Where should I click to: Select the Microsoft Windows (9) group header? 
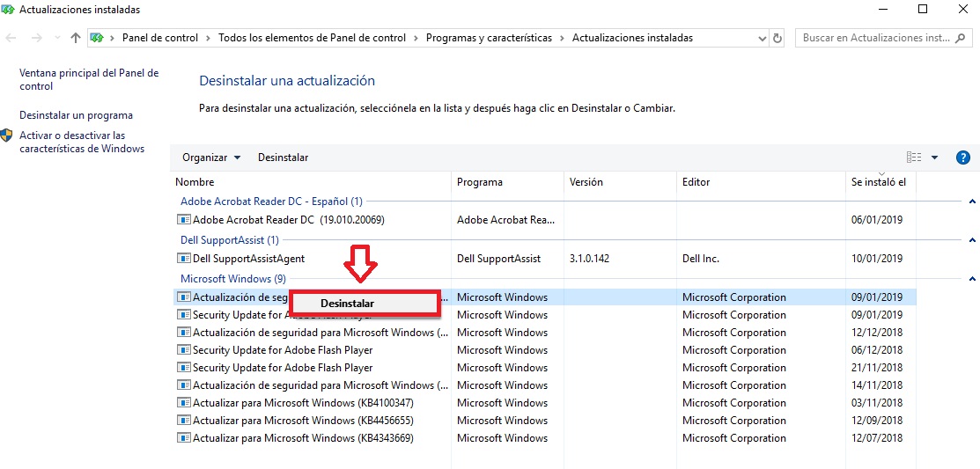[x=233, y=279]
